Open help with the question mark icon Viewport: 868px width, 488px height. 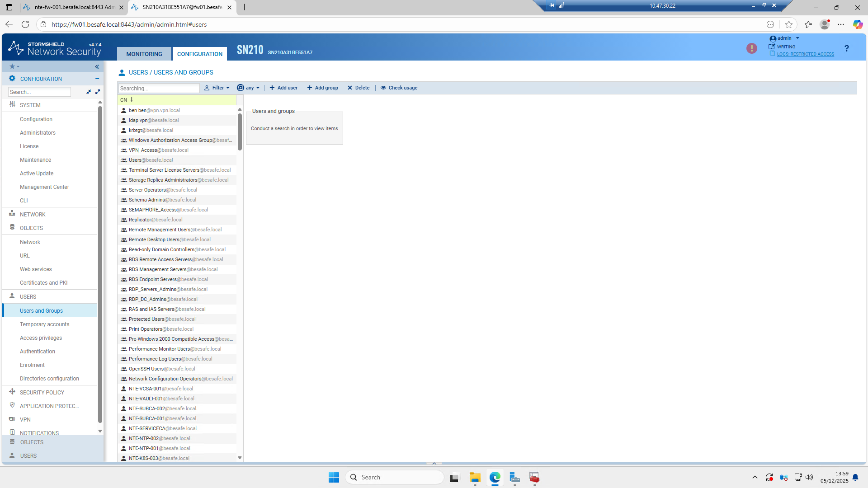click(x=847, y=48)
